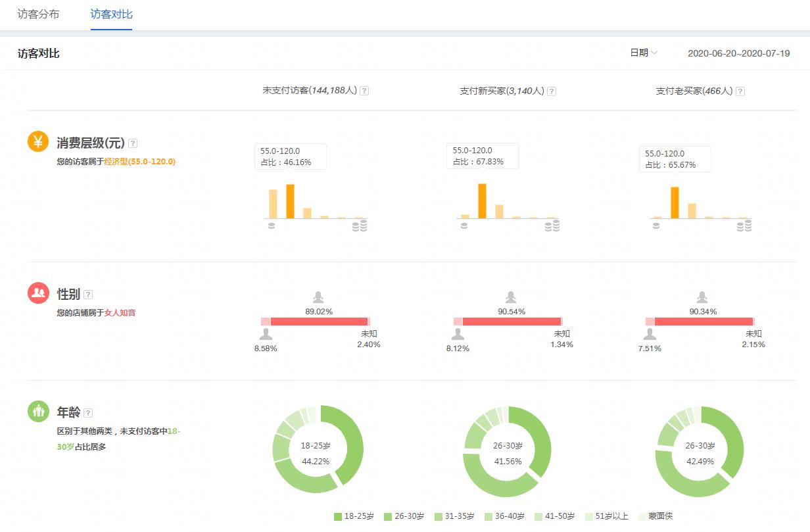This screenshot has width=810, height=532.
Task: Open the 日期 dropdown
Action: 644,53
